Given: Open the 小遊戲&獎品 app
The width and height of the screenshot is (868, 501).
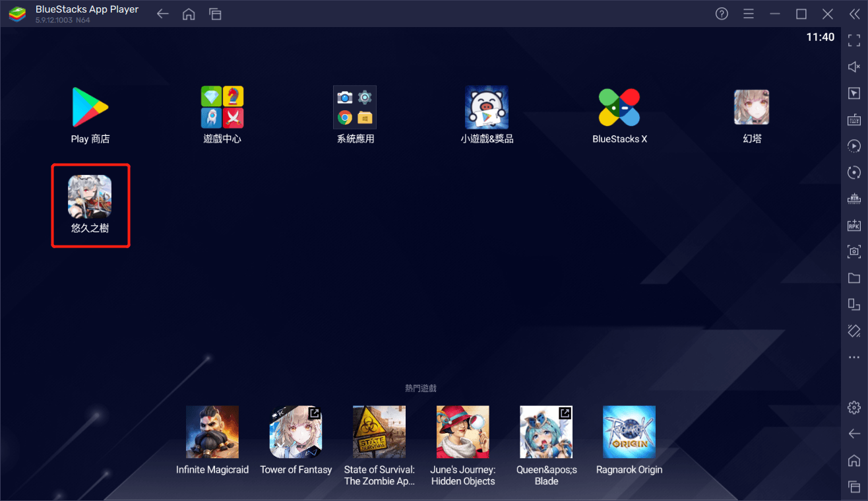Looking at the screenshot, I should 487,108.
